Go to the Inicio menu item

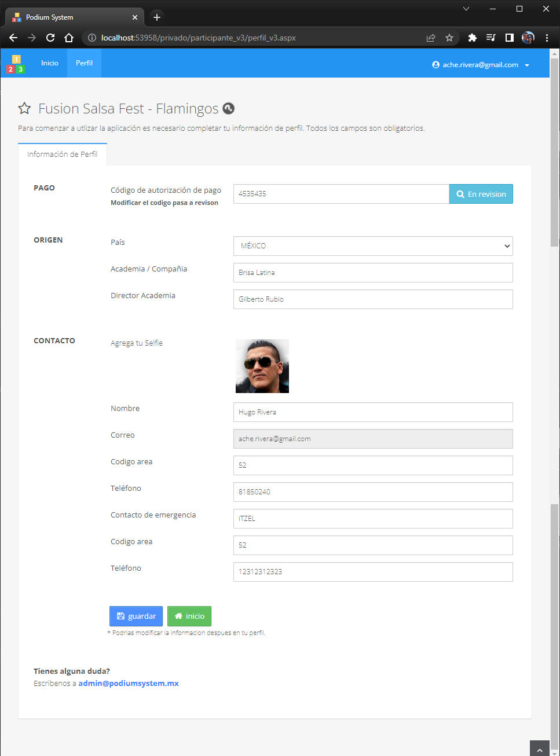pyautogui.click(x=50, y=63)
